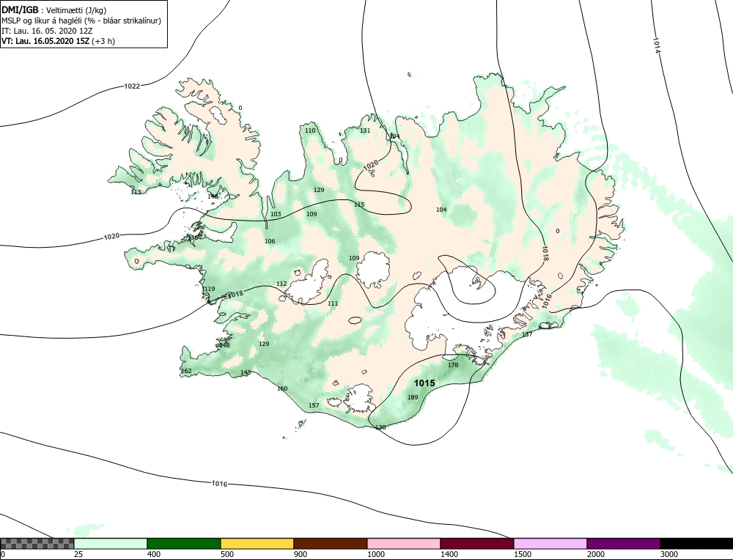This screenshot has width=733, height=560.
Task: Click the 25 label on the legend
Action: pos(78,554)
